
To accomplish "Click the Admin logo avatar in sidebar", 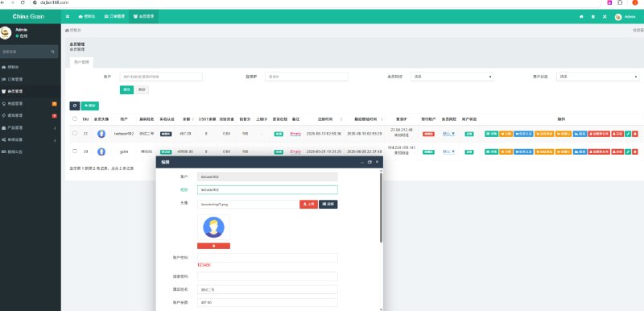I will pyautogui.click(x=6, y=33).
